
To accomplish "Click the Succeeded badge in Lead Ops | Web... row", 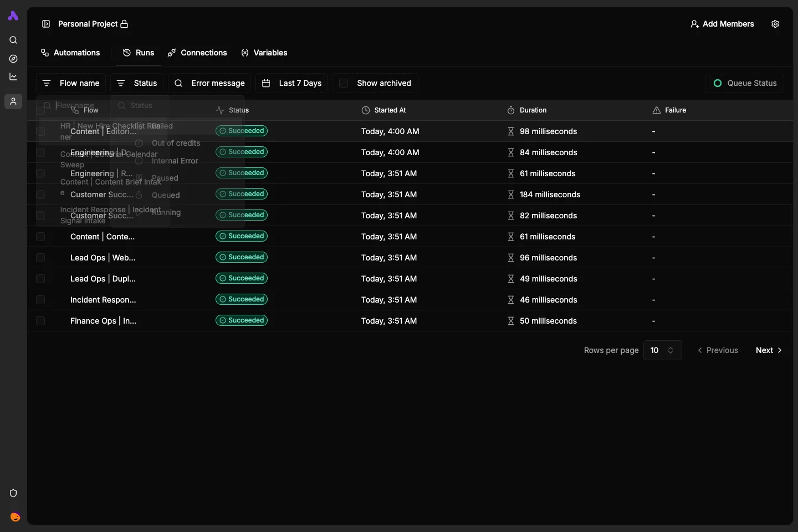I will (242, 257).
